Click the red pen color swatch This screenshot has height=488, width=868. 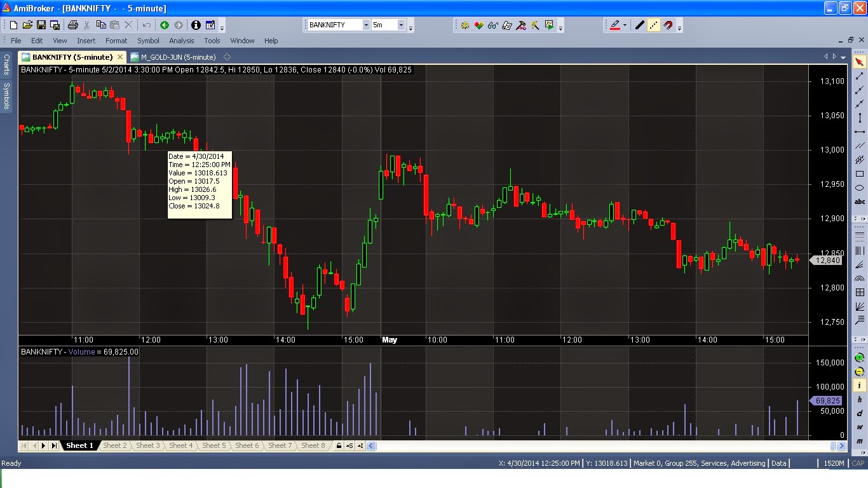point(614,25)
